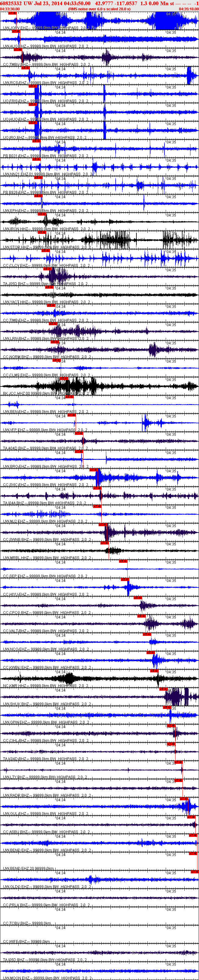
Task: Click the 04:34 tick label on UW.AUG trace
Action: coord(61,33)
